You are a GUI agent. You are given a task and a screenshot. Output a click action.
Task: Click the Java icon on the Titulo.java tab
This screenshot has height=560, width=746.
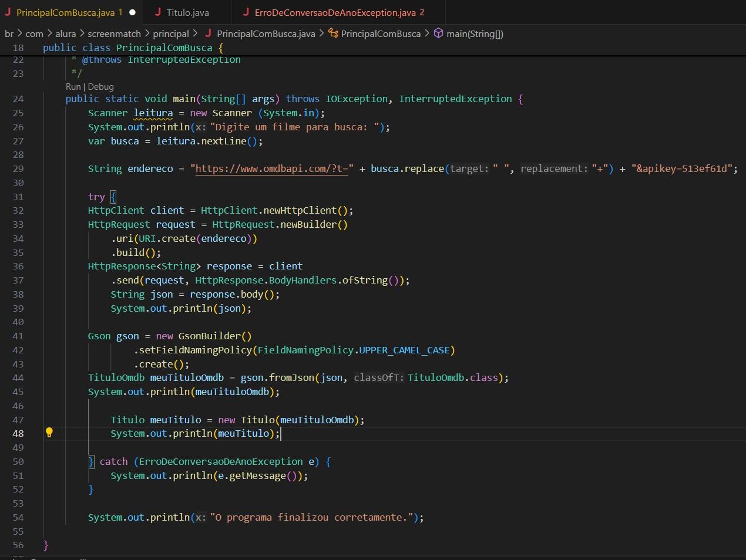158,12
